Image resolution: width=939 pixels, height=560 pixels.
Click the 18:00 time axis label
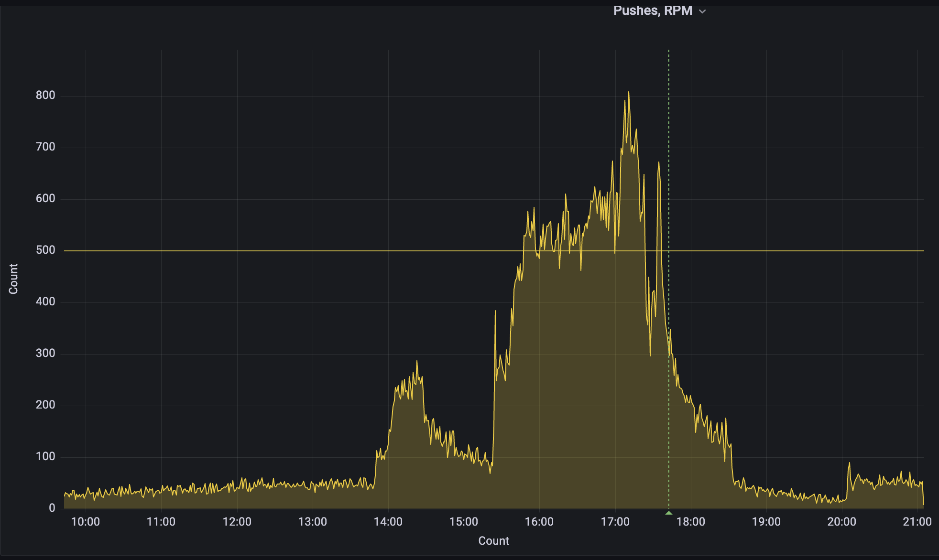691,522
